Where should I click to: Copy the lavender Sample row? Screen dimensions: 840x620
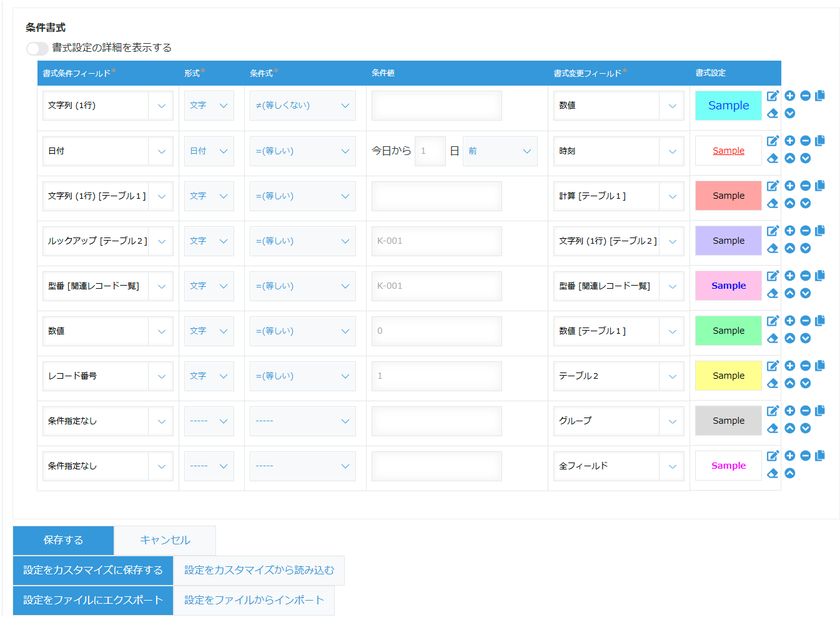820,231
